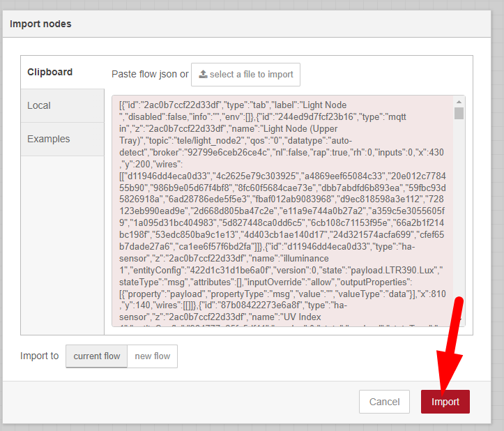Open the Examples tab
504x431 pixels.
coord(48,139)
